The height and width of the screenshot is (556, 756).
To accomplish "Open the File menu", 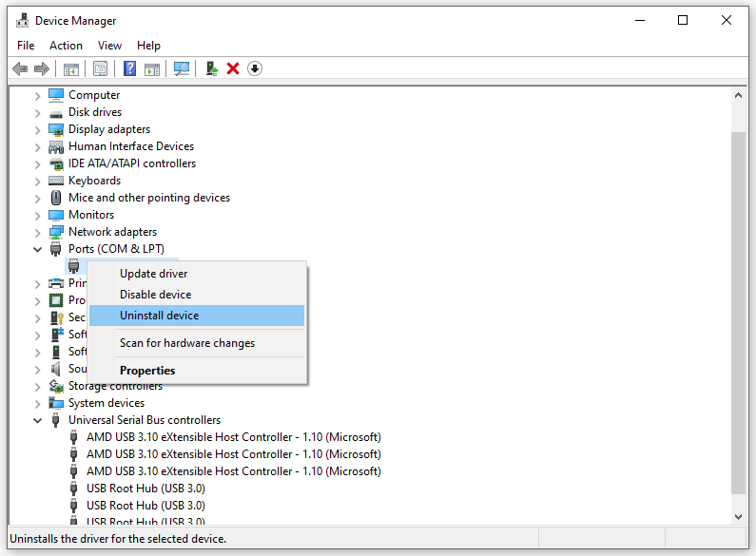I will pyautogui.click(x=26, y=46).
